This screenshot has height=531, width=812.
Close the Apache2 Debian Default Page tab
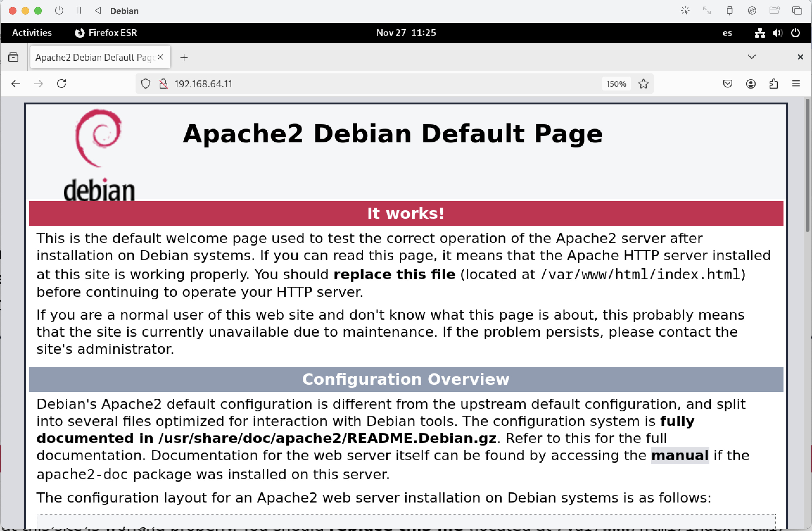(160, 57)
